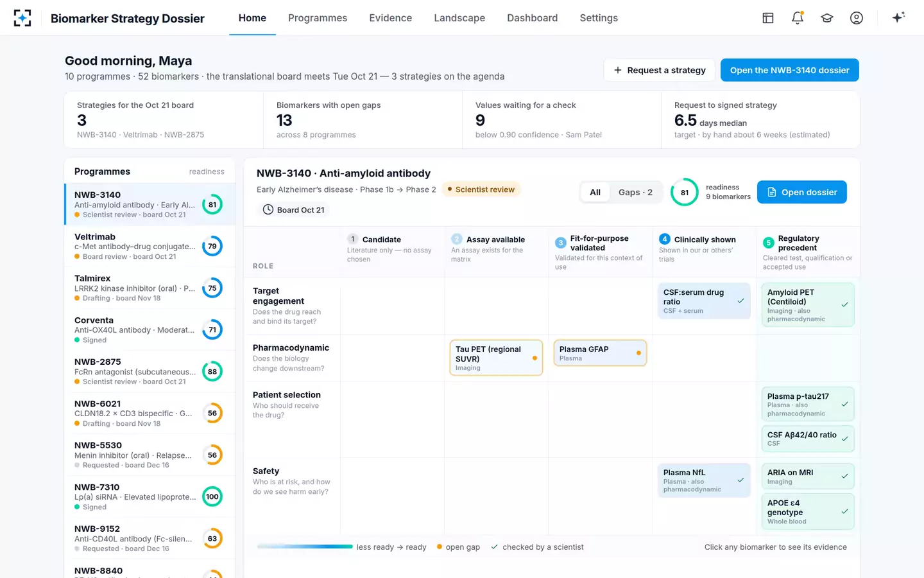Viewport: 924px width, 578px height.
Task: Click Biomarkers with open gaps stat card
Action: 363,120
